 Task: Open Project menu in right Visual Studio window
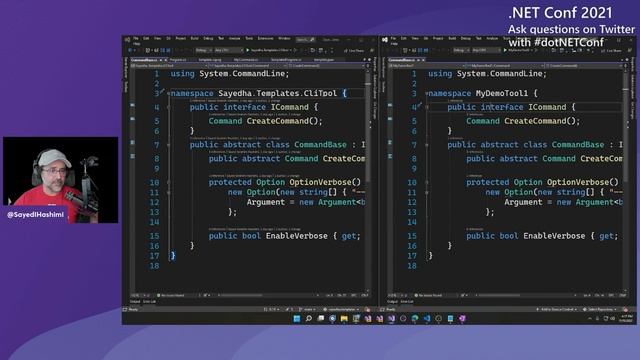(438, 38)
